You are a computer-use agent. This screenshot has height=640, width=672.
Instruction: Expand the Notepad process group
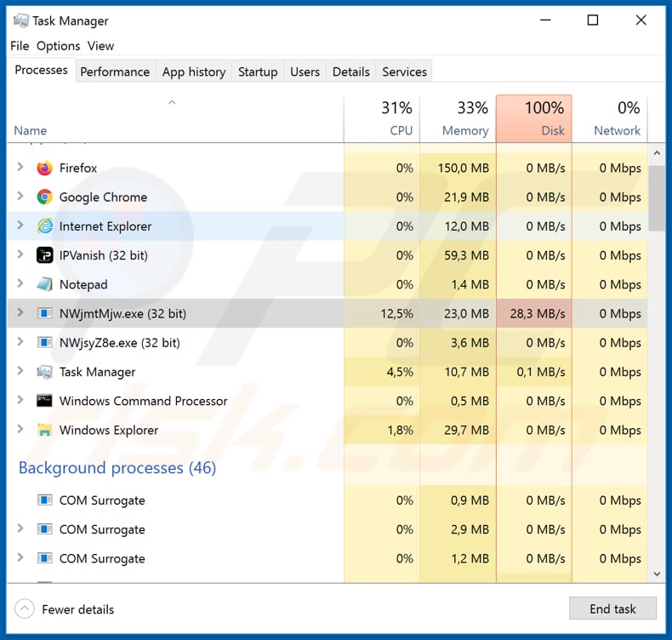click(20, 283)
